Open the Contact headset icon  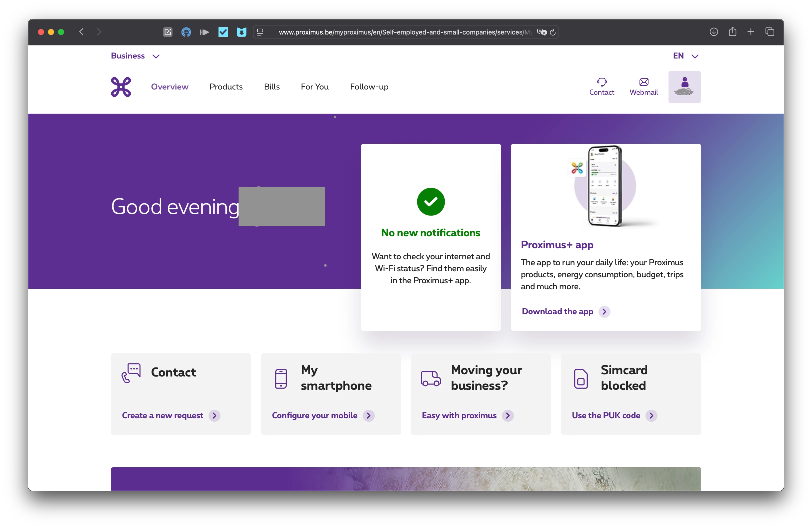601,82
